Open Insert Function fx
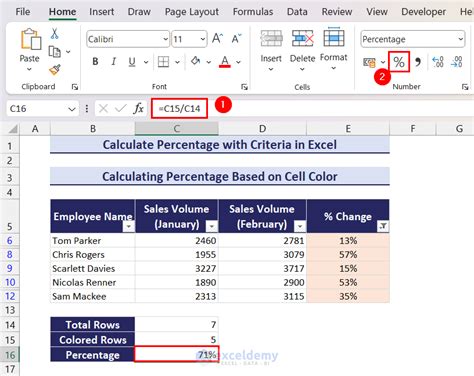 pyautogui.click(x=138, y=108)
